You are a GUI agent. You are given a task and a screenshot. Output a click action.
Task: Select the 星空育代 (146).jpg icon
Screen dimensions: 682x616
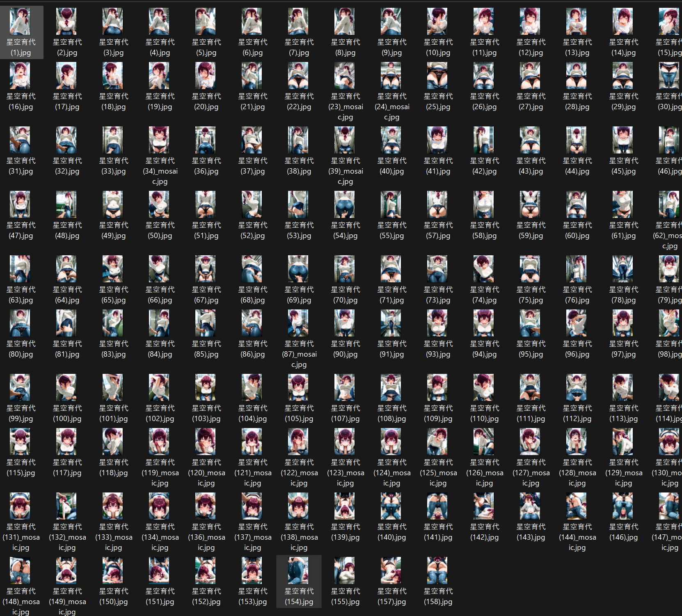pyautogui.click(x=623, y=506)
